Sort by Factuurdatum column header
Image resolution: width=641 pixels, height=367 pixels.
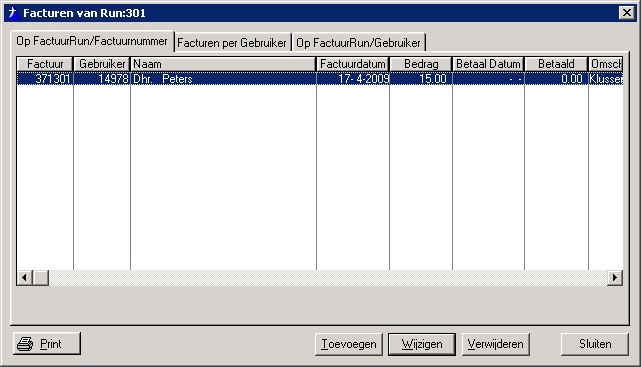[x=353, y=64]
